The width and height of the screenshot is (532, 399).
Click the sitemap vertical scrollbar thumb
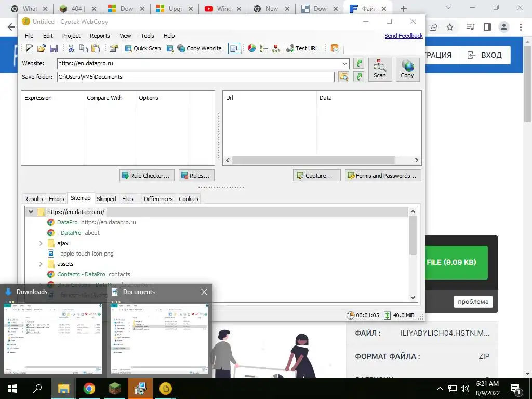413,235
